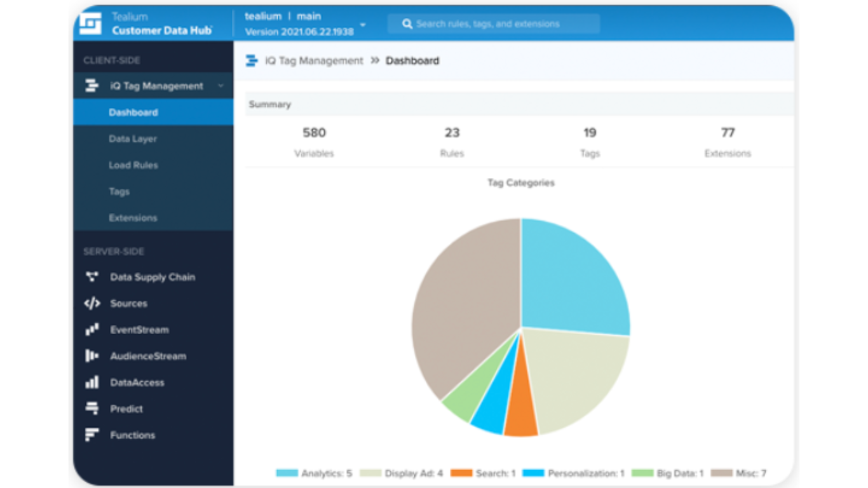
Task: Click the Predict icon in sidebar
Action: (x=92, y=409)
